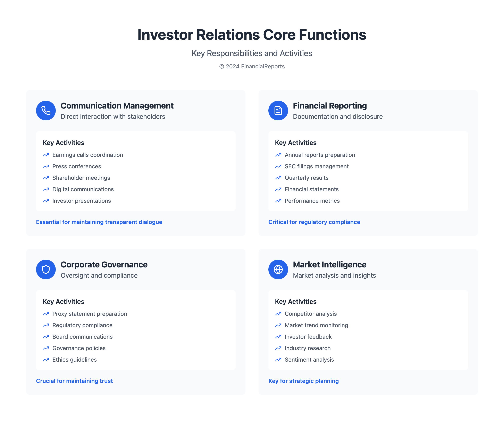Click trend arrow next to Sentiment analysis

[x=278, y=360]
